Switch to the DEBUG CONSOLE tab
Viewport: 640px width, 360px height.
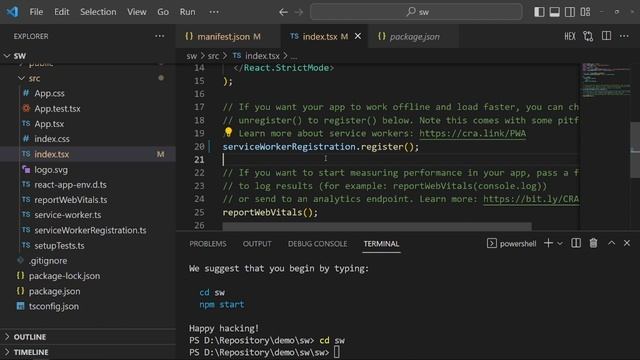pos(318,244)
